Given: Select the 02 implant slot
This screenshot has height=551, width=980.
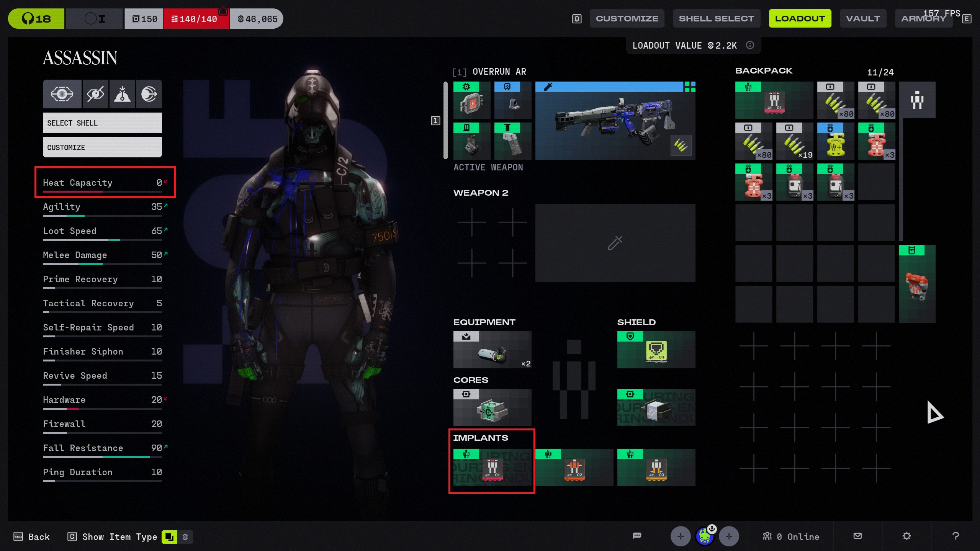Looking at the screenshot, I should 574,467.
